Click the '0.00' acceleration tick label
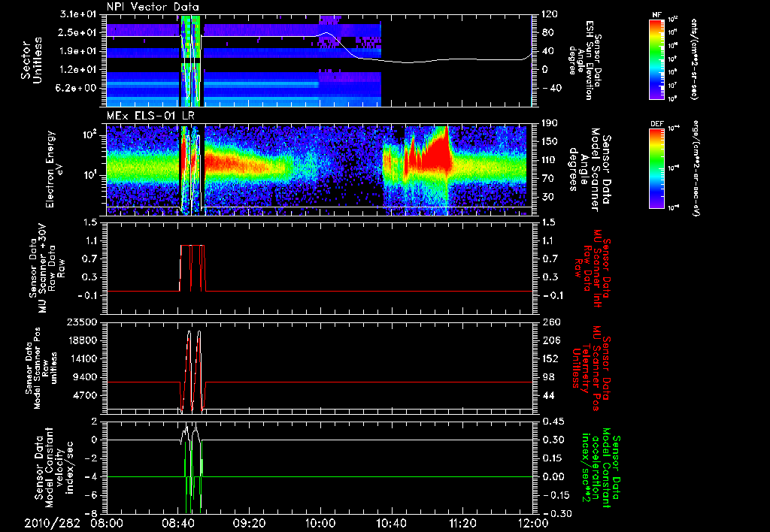 coord(552,477)
